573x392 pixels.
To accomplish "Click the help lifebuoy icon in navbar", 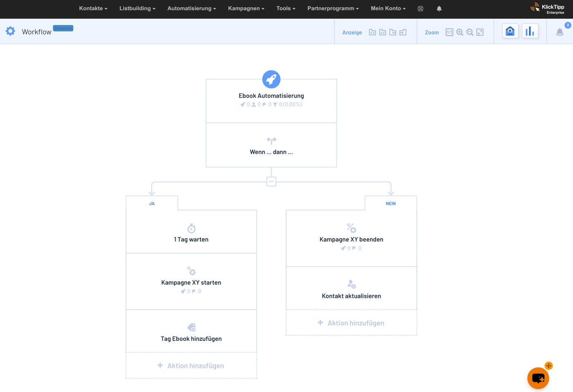I will 420,9.
